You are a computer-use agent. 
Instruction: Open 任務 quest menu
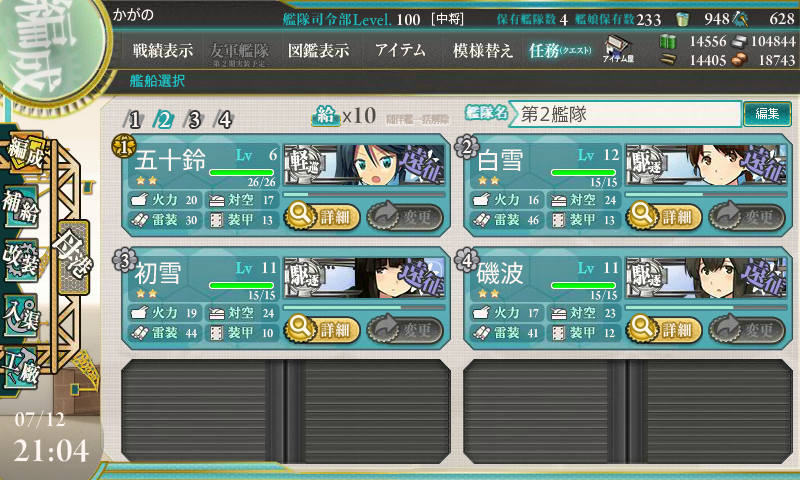560,50
